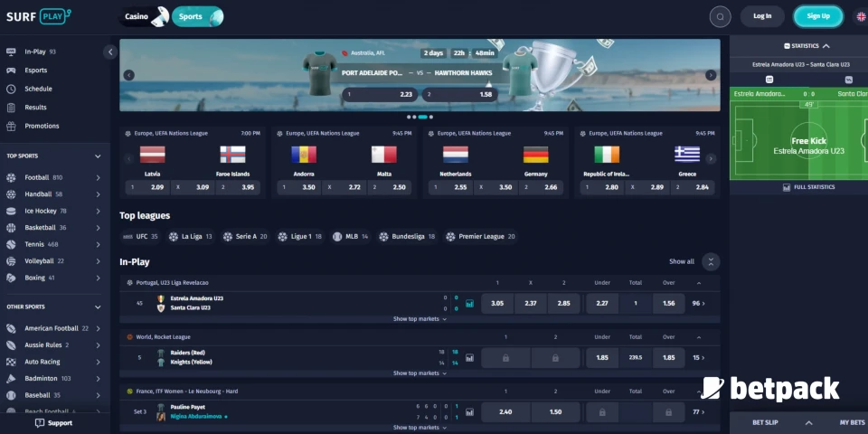Switch to the Casino tab

point(144,16)
